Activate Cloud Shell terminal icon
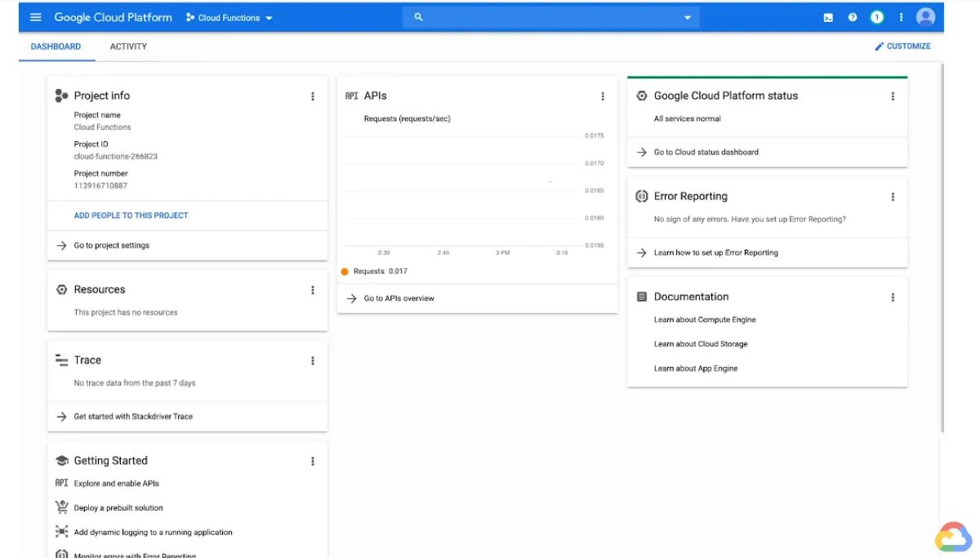Viewport: 980px width, 558px height. tap(828, 17)
